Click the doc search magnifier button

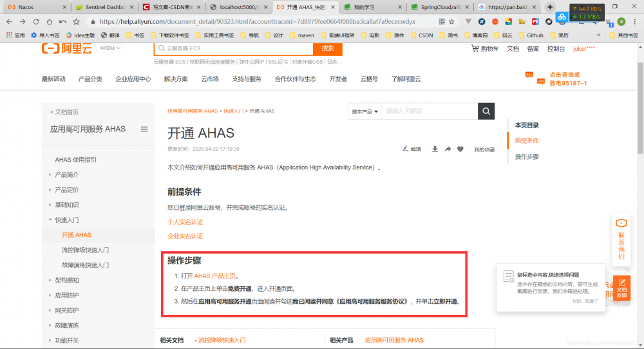click(x=486, y=111)
